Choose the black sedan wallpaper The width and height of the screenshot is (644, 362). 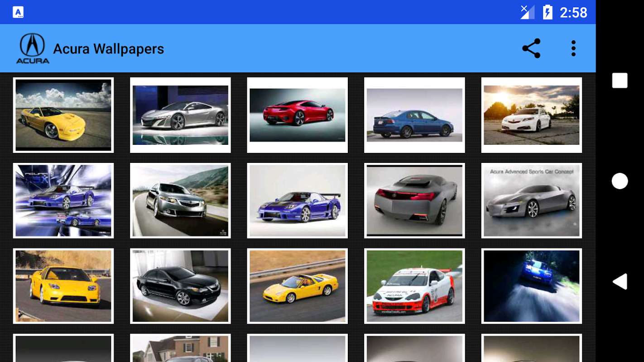180,286
